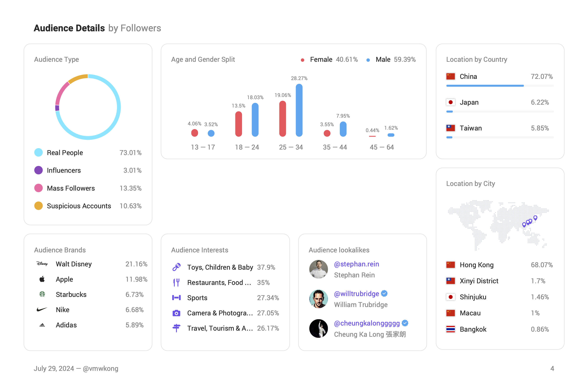
Task: Click the Taiwan flag in Location by Country
Action: (450, 128)
